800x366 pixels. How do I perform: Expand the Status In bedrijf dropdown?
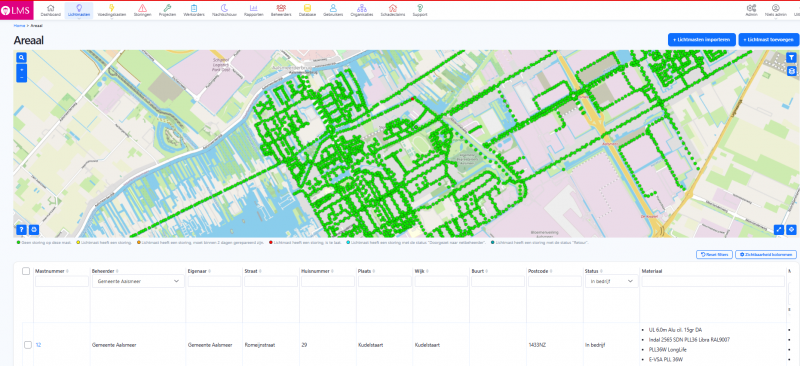611,281
